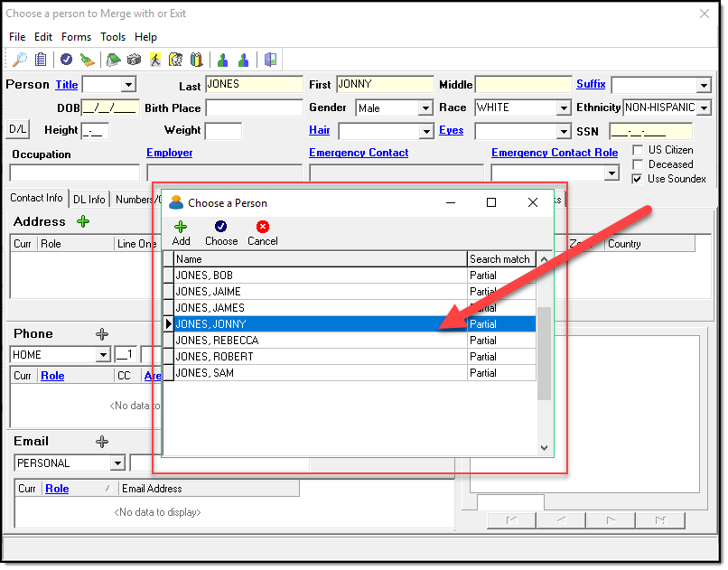Click the camera icon in the toolbar
Image resolution: width=728 pixels, height=570 pixels.
134,61
